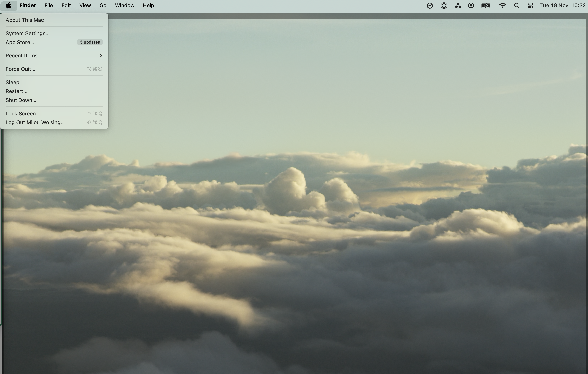This screenshot has height=374, width=588.
Task: Show battery charging status
Action: point(486,6)
